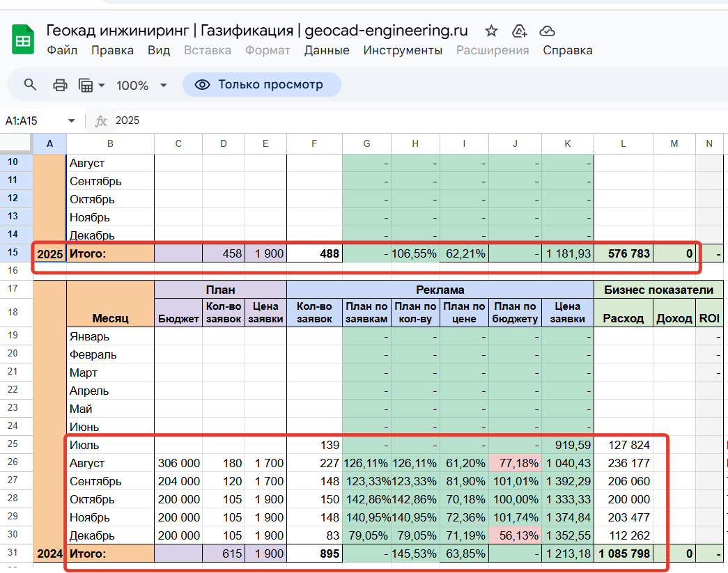728x573 pixels.
Task: Open the Справка menu
Action: [x=567, y=50]
